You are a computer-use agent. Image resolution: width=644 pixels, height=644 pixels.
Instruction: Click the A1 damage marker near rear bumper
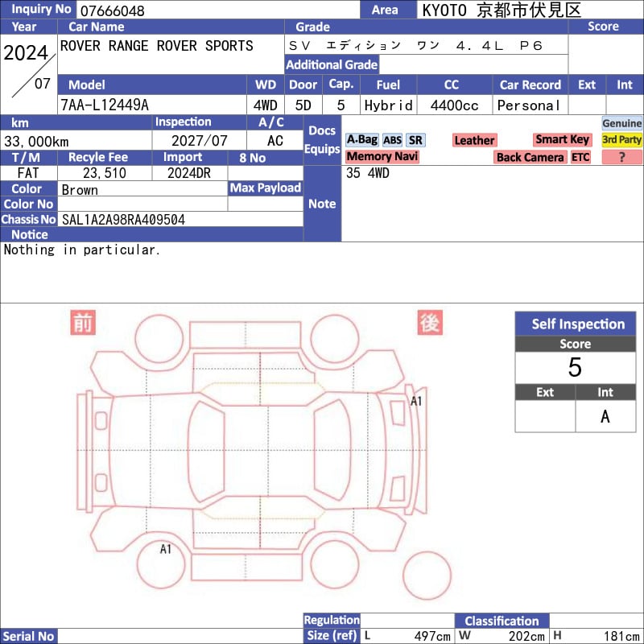click(x=417, y=401)
